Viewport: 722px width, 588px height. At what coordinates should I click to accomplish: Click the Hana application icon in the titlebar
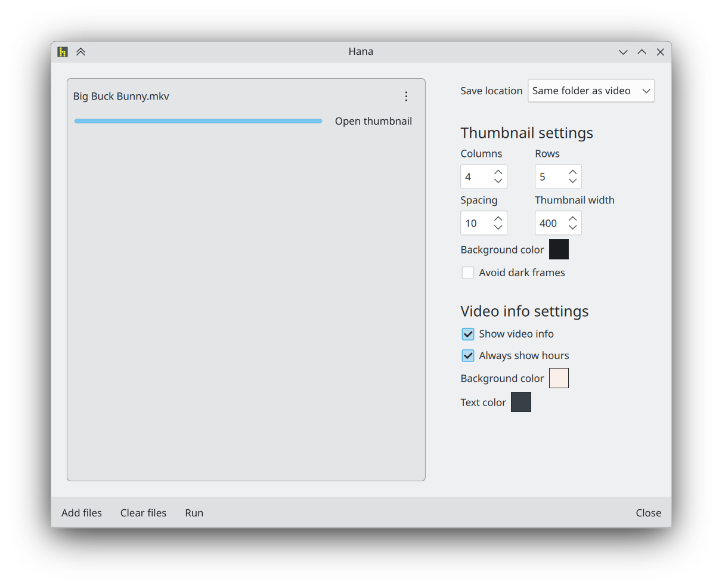click(61, 52)
